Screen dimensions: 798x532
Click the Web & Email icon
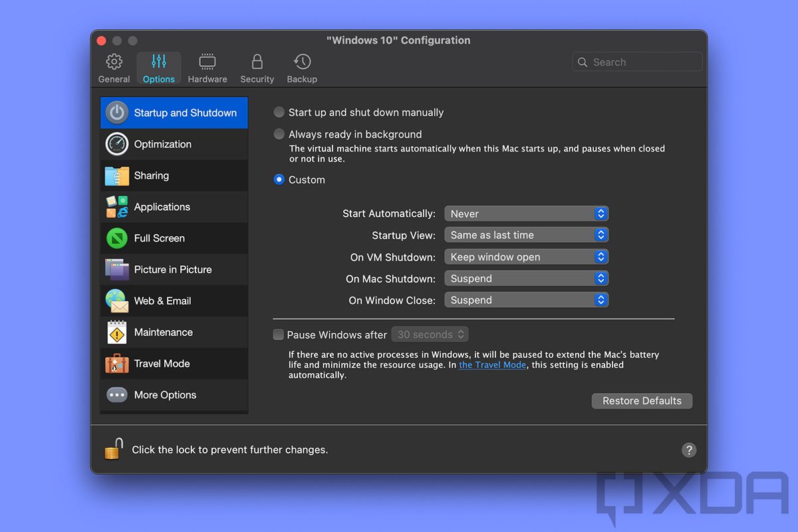click(x=117, y=301)
